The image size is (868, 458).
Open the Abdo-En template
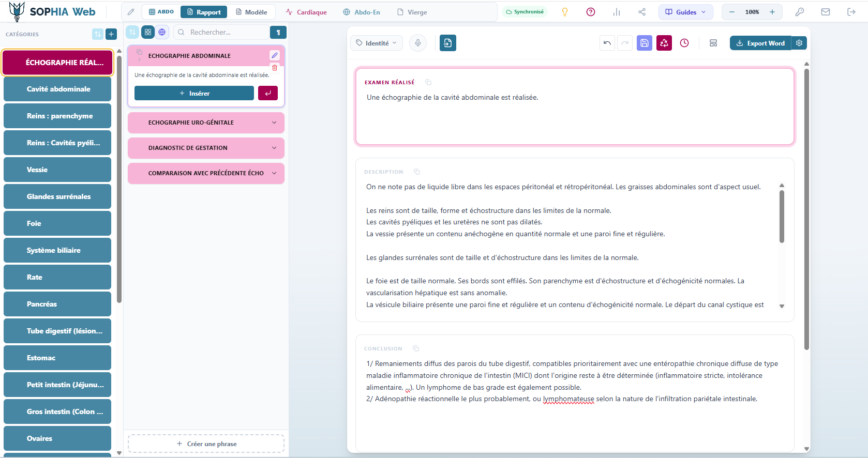coord(362,12)
